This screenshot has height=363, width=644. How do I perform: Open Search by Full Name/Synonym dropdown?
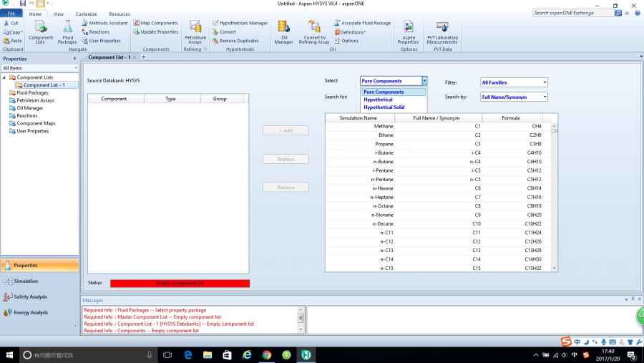coord(514,97)
